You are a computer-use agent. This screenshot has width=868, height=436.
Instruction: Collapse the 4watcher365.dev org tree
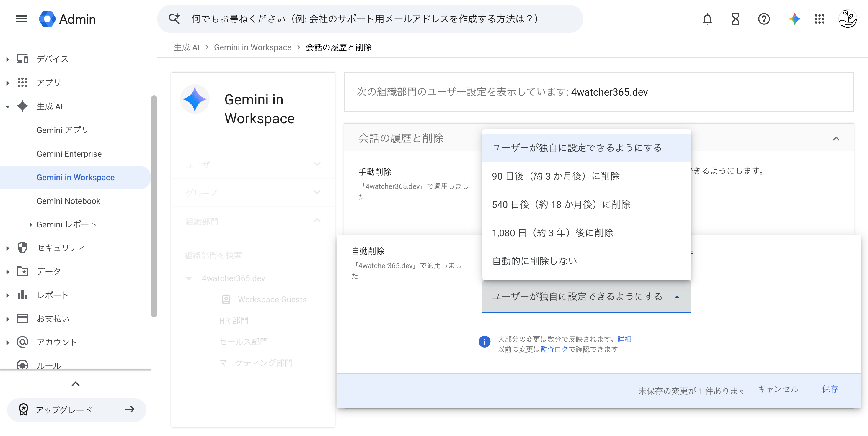[x=189, y=278]
